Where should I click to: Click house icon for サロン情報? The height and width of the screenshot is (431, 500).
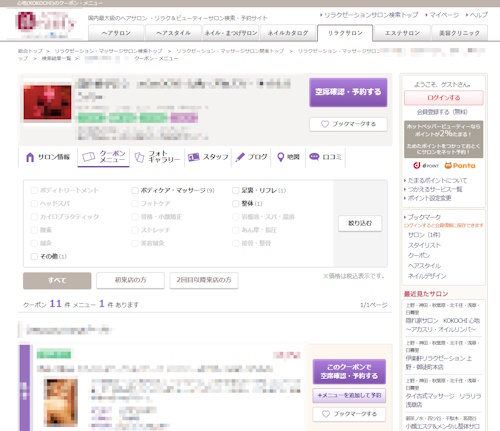(30, 157)
